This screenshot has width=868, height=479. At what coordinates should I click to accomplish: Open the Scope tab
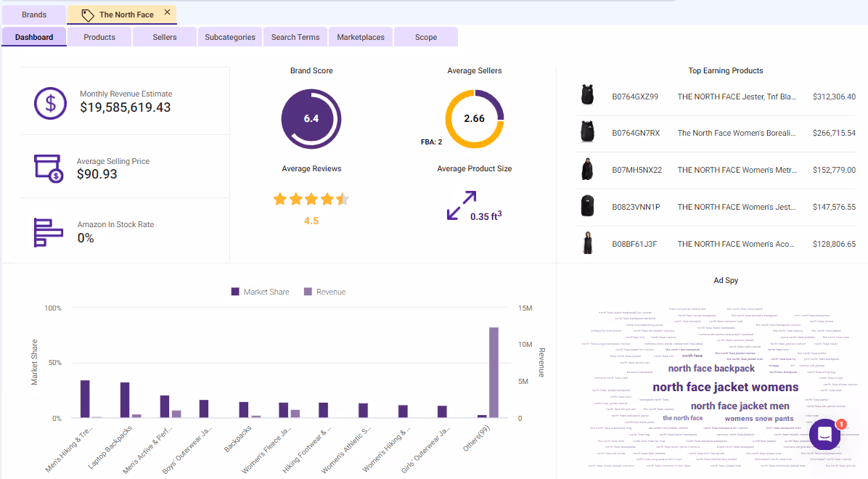coord(426,37)
